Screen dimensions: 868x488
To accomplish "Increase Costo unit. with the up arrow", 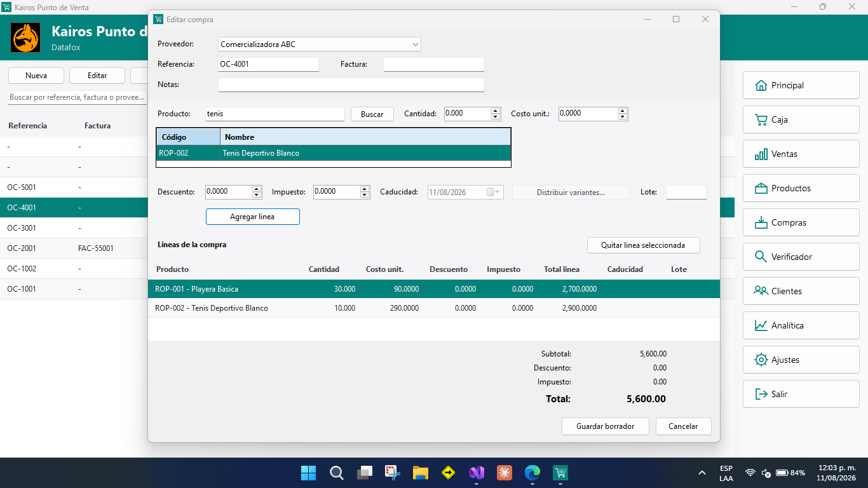I will coord(623,111).
